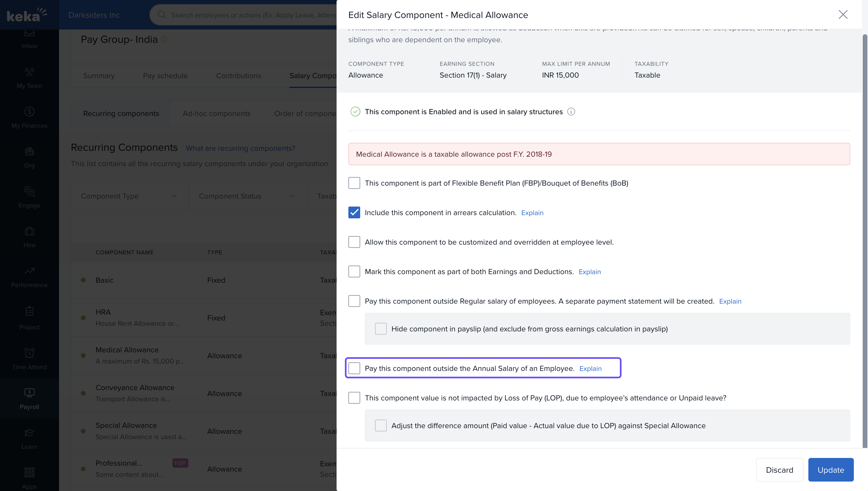Screen dimensions: 868x491
Task: Check the not impacted by LOP option
Action: (354, 398)
